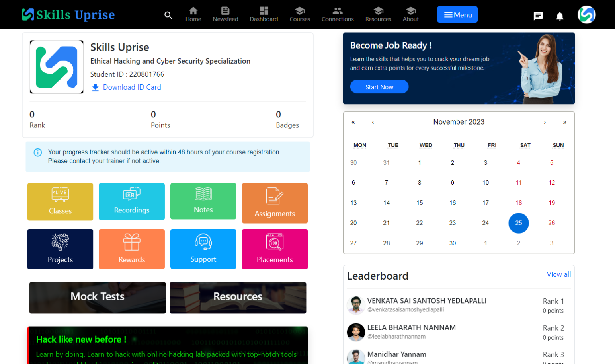
Task: Jump forward a year in calendar
Action: click(x=564, y=122)
